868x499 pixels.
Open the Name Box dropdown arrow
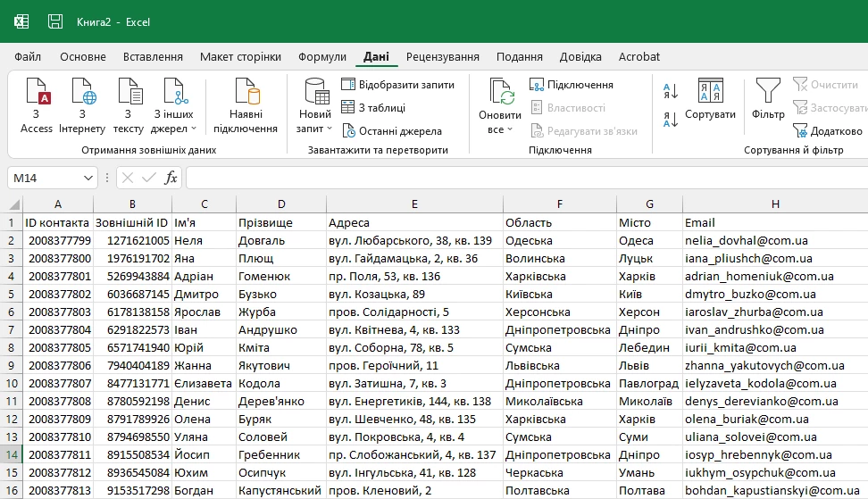tap(88, 178)
